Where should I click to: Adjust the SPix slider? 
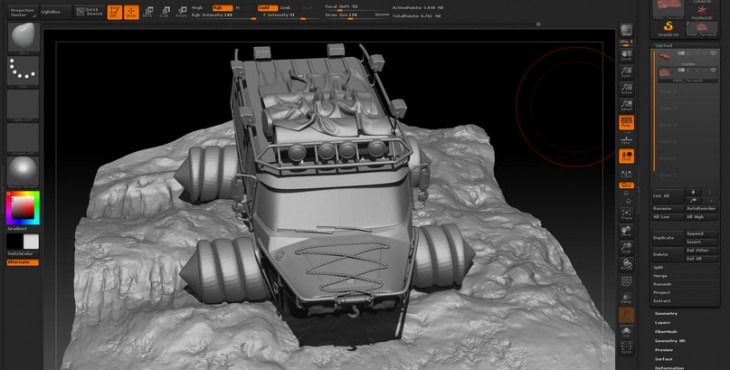pos(626,43)
